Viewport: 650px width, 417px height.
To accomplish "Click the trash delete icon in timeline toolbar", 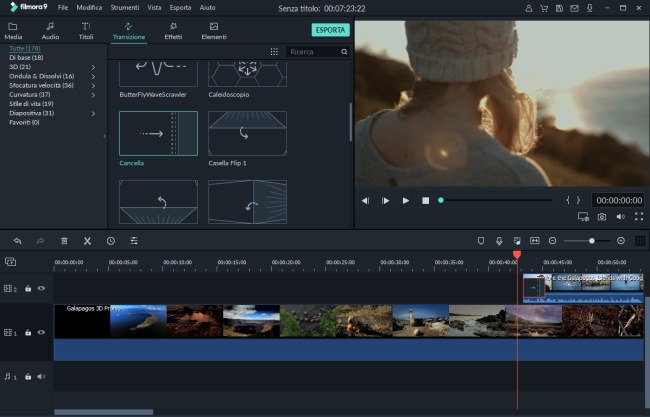I will click(64, 241).
